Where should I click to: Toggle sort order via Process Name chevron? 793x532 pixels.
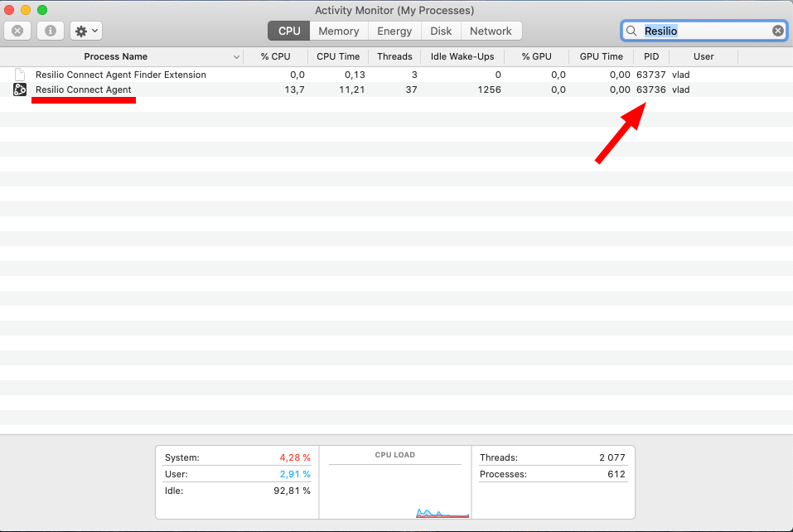(237, 56)
